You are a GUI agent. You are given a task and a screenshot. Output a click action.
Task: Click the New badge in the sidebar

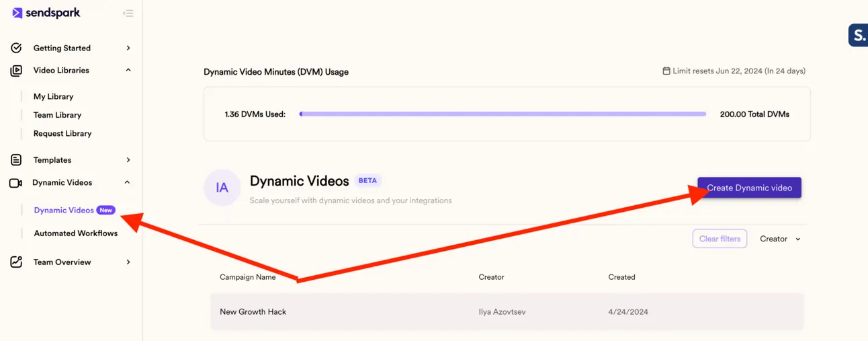(x=106, y=211)
